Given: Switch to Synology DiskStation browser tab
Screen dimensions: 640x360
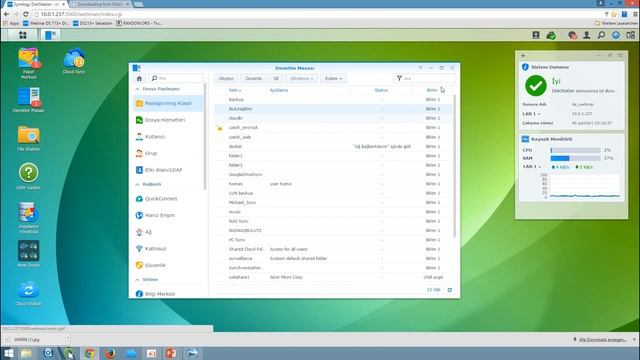Looking at the screenshot, I should tap(36, 4).
